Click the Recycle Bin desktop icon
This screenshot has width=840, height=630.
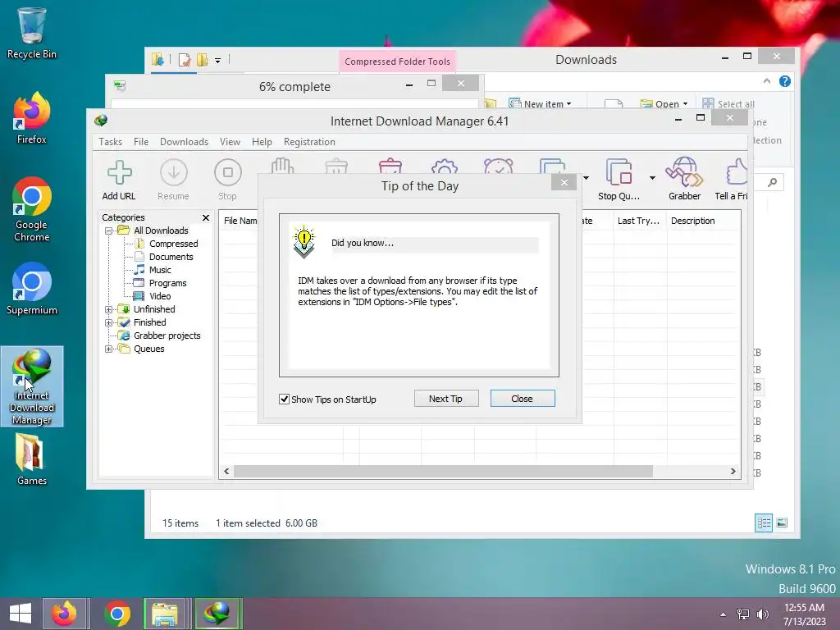click(32, 33)
